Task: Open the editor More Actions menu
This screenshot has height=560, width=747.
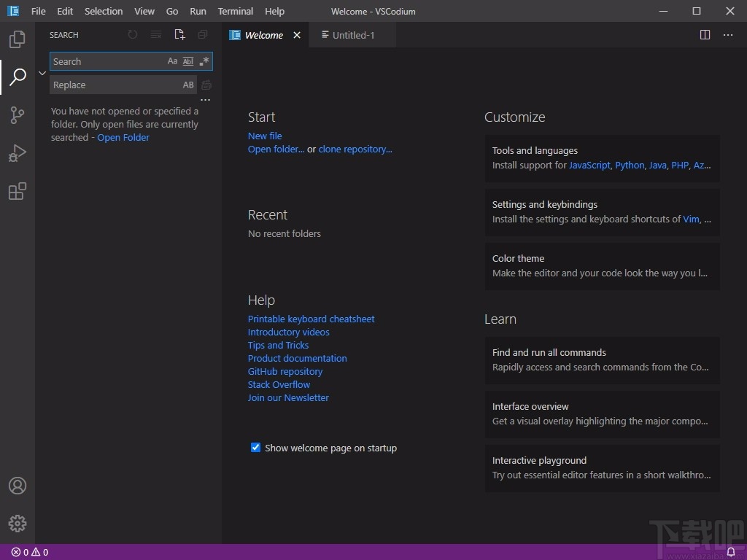Action: tap(728, 34)
